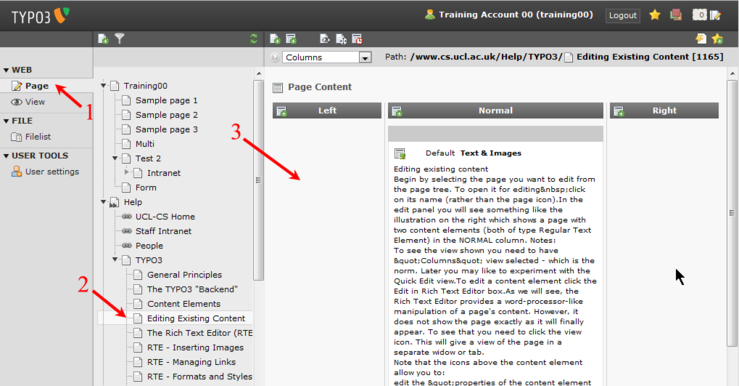Click the TYPO3 logo

pos(41,16)
